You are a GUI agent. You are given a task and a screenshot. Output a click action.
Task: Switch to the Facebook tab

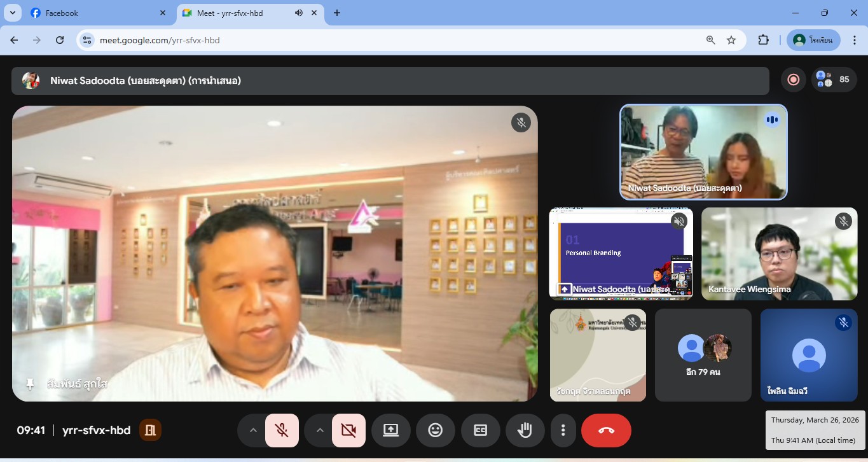click(x=95, y=13)
